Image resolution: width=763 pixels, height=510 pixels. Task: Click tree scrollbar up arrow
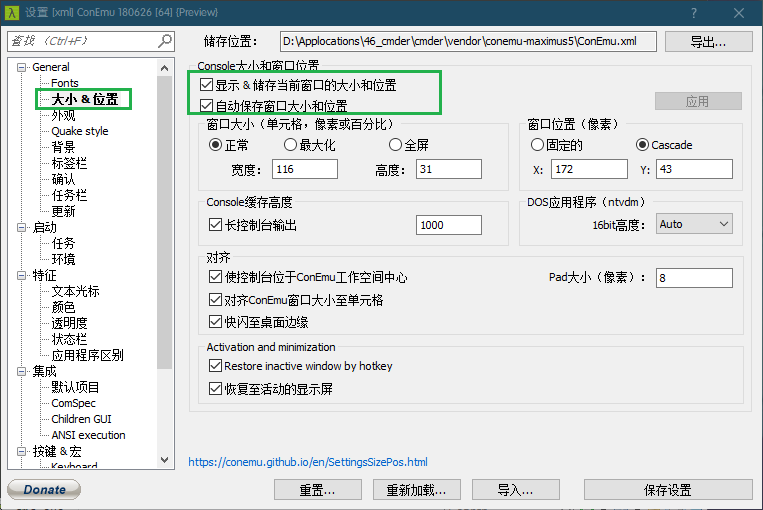tap(164, 68)
